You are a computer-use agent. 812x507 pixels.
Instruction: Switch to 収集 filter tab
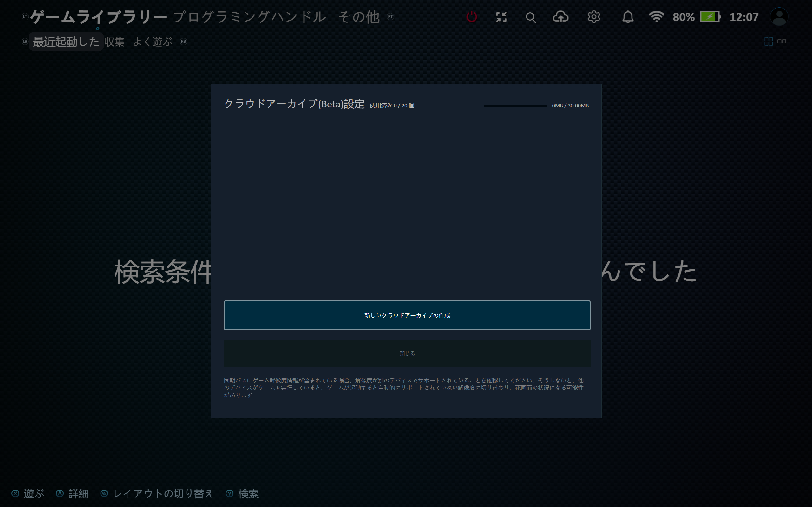coord(114,42)
